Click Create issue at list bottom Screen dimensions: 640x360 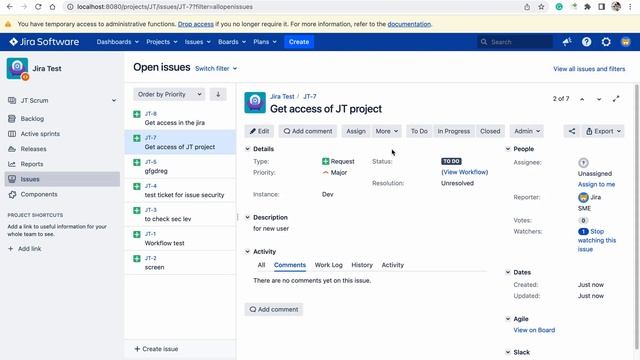(156, 349)
